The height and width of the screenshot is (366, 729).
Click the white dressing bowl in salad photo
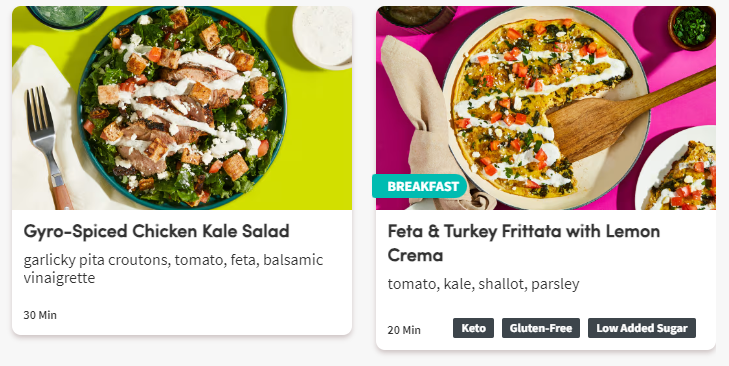[x=322, y=37]
